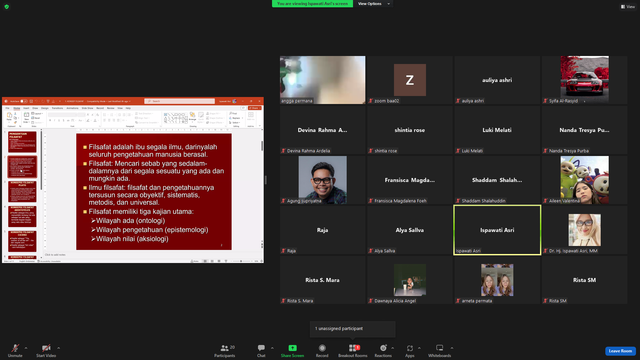Image resolution: width=640 pixels, height=360 pixels.
Task: Click the Leave Room button
Action: click(x=620, y=351)
